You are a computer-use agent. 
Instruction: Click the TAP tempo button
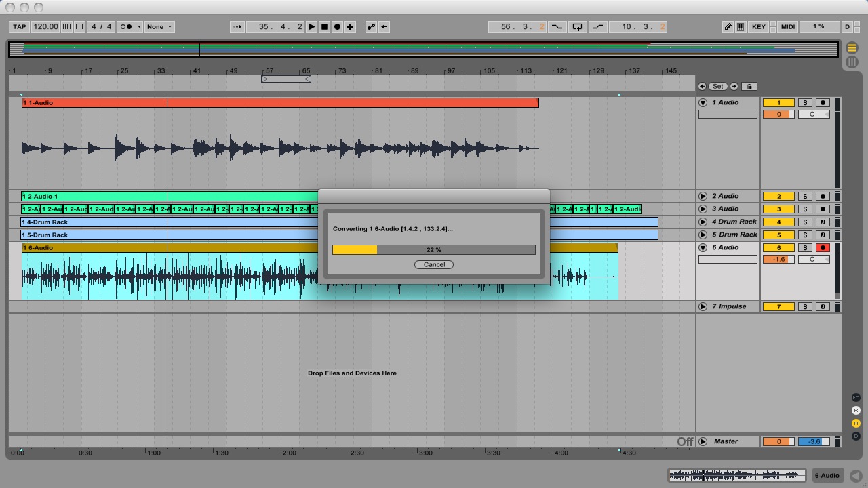tap(19, 27)
